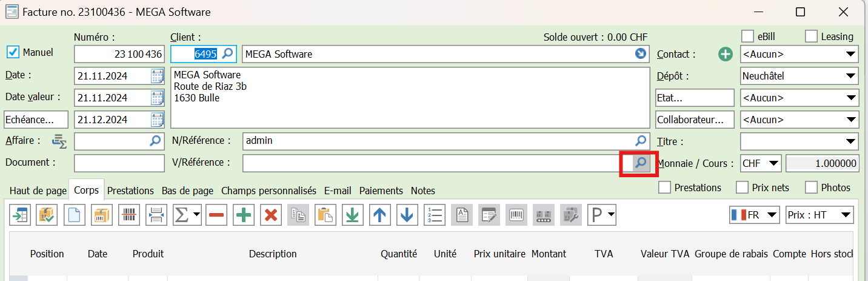The image size is (868, 281).
Task: Insert a page break with toolbar icon
Action: click(156, 215)
